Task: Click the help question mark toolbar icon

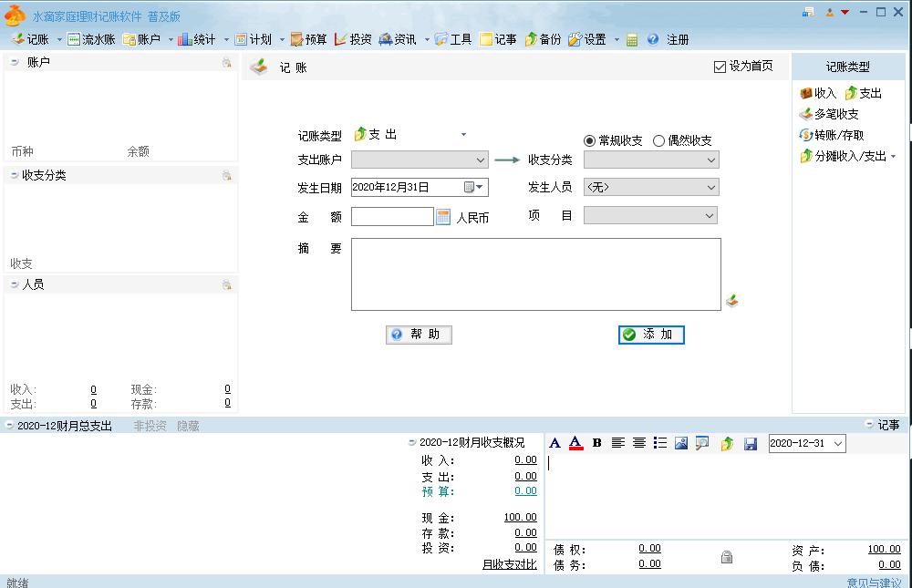Action: pos(653,39)
